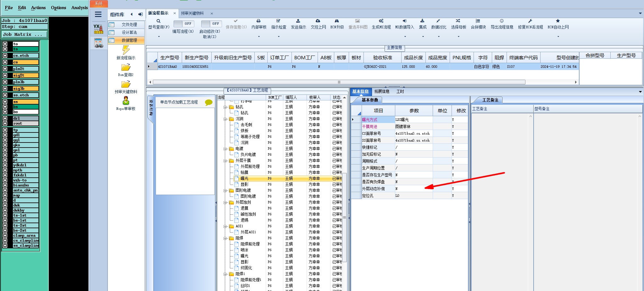
Task: Open the dropdown arrow under 内部审核
Action: tap(259, 37)
